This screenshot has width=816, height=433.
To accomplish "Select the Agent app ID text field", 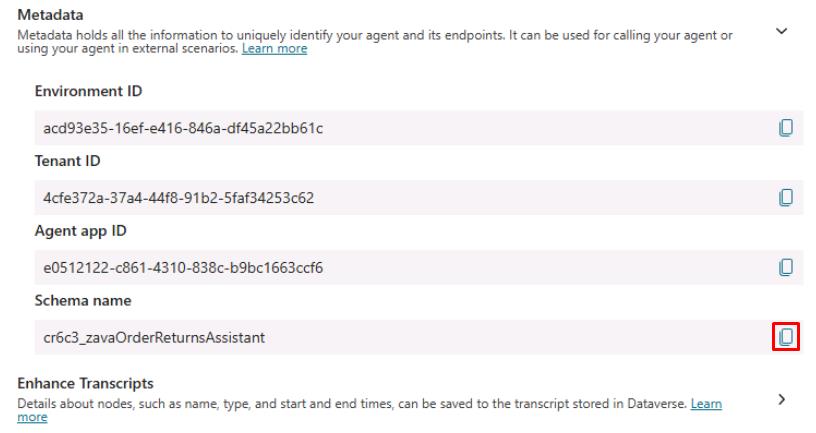I will point(419,267).
